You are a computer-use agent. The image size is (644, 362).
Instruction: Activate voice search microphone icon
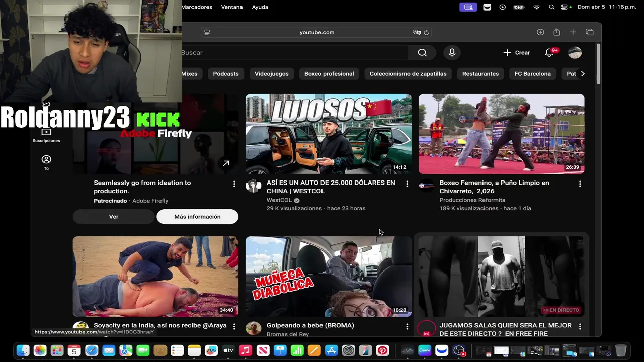click(452, 53)
